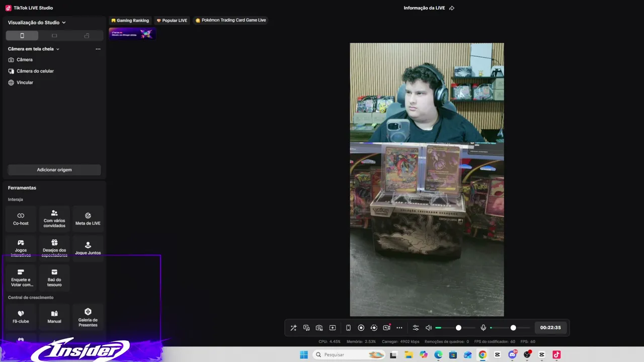644x362 pixels.
Task: Select the Vincular source
Action: click(x=21, y=82)
